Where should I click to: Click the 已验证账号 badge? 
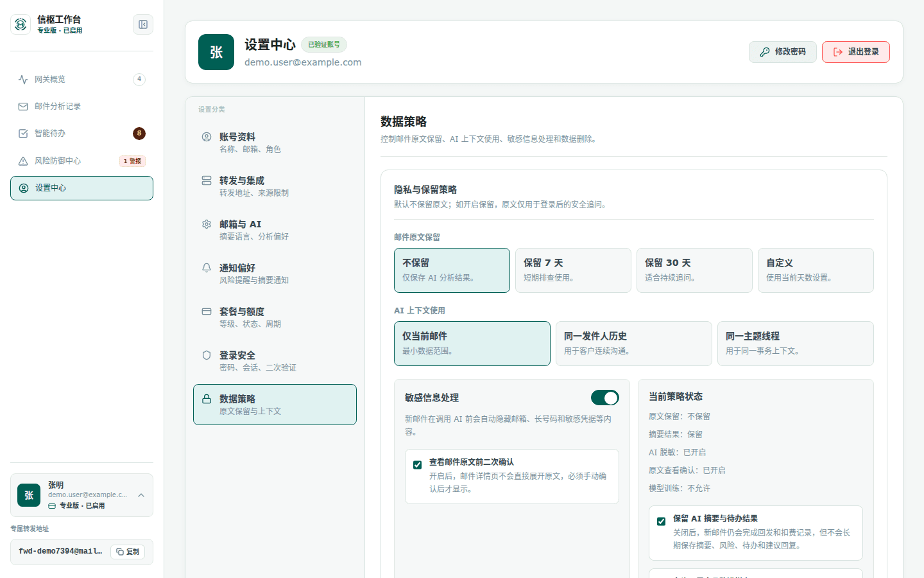coord(324,44)
